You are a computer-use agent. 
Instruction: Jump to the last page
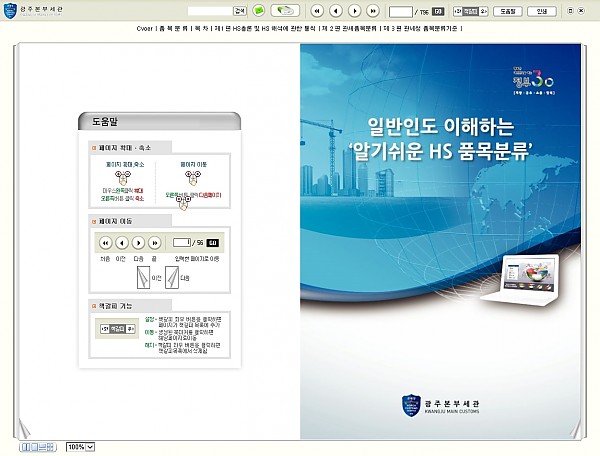(x=372, y=11)
